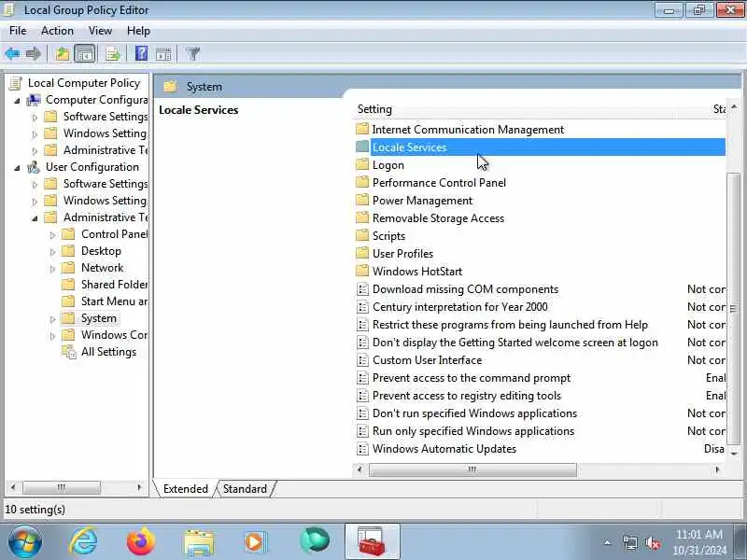Open the View menu
This screenshot has height=560, width=747.
pyautogui.click(x=100, y=31)
